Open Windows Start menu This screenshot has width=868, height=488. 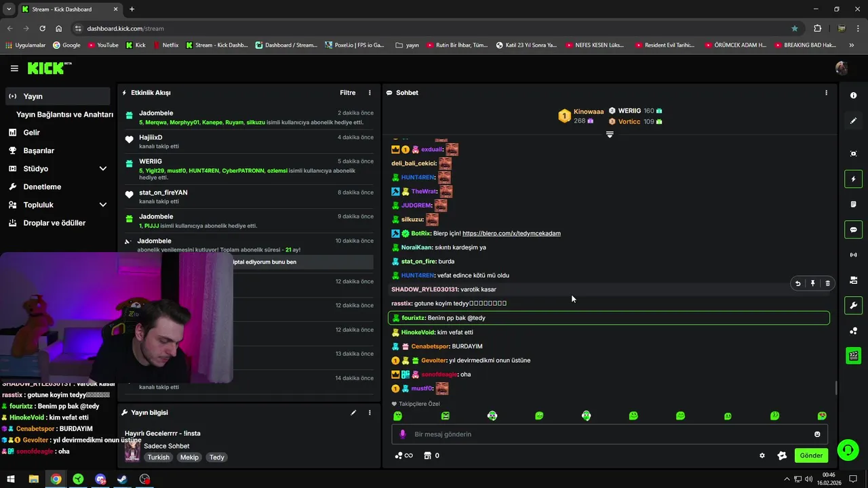click(11, 479)
